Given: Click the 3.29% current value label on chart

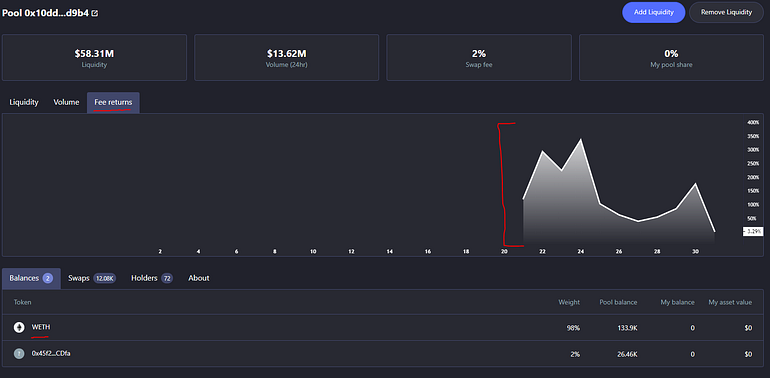Looking at the screenshot, I should (x=752, y=231).
